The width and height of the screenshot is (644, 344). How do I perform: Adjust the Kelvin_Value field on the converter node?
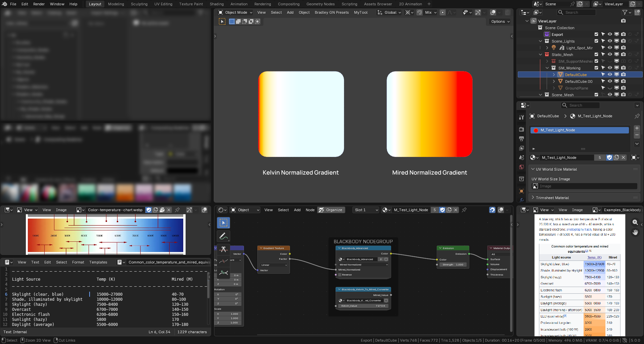pyautogui.click(x=363, y=306)
